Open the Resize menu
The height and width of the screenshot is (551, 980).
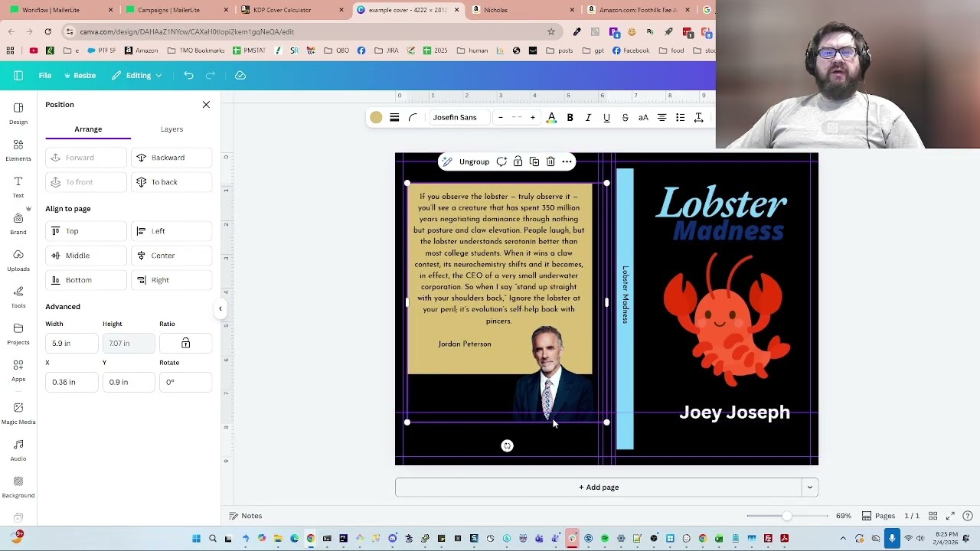(80, 75)
